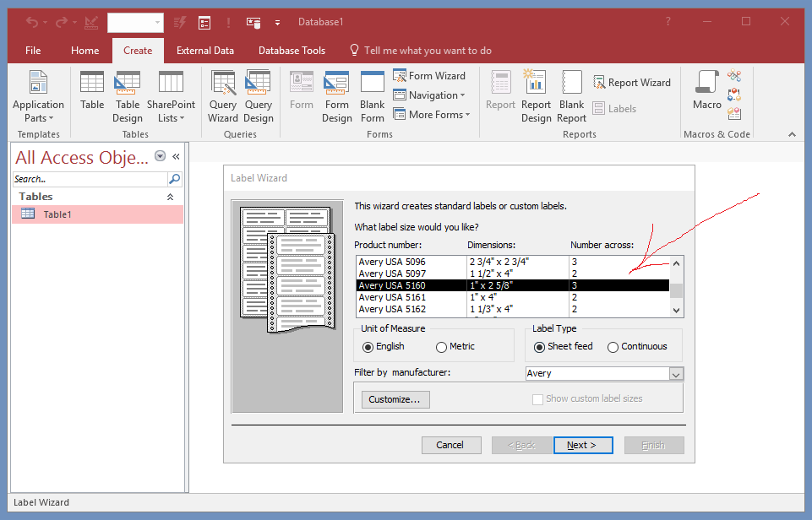The width and height of the screenshot is (812, 520).
Task: Open the File tab
Action: pyautogui.click(x=33, y=50)
